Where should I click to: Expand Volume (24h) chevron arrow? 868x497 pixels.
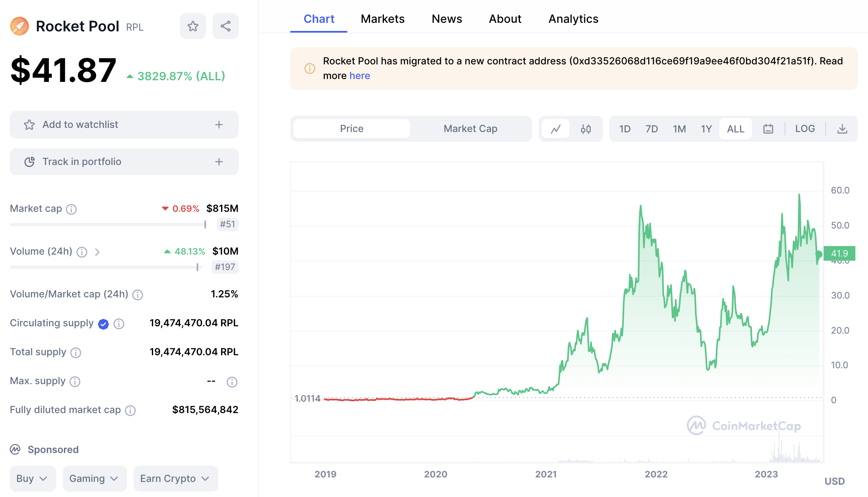[97, 252]
